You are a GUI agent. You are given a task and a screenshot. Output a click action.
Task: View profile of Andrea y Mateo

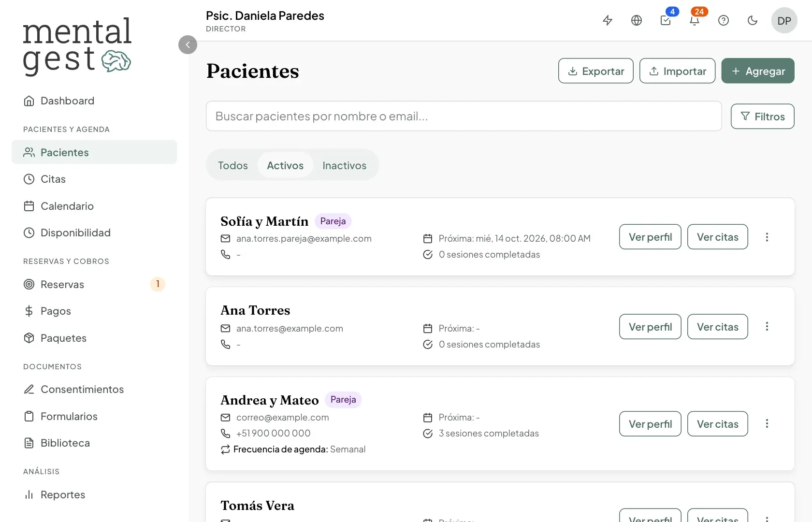pos(650,424)
